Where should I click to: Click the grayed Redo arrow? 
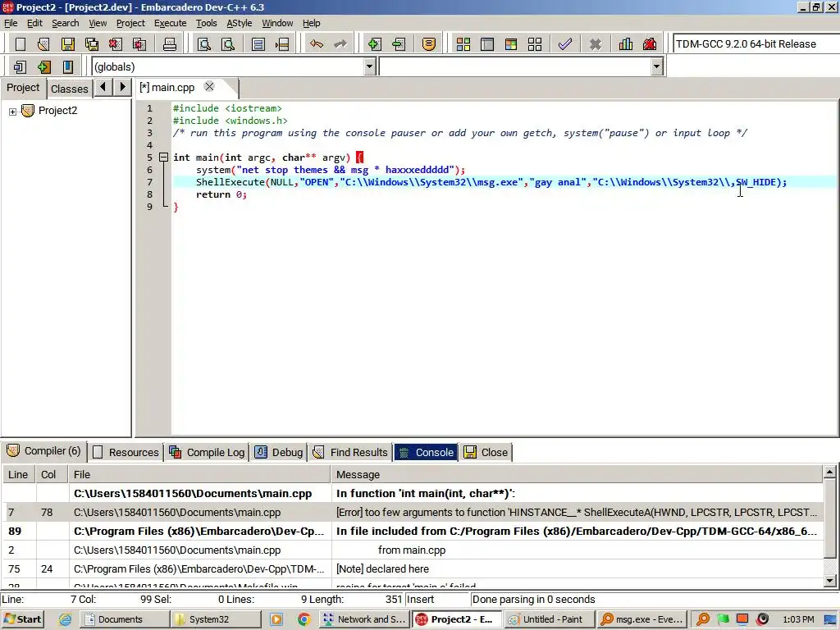tap(340, 44)
